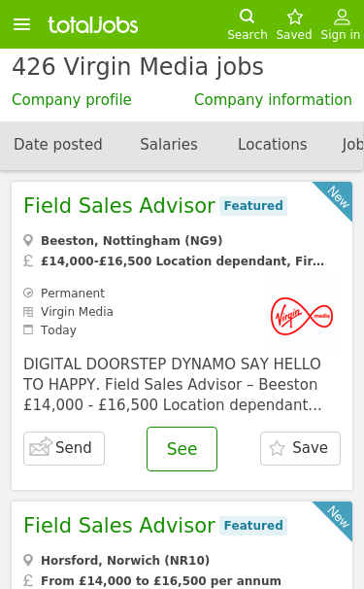Image resolution: width=364 pixels, height=589 pixels.
Task: See the Beeston job details
Action: coord(182,449)
